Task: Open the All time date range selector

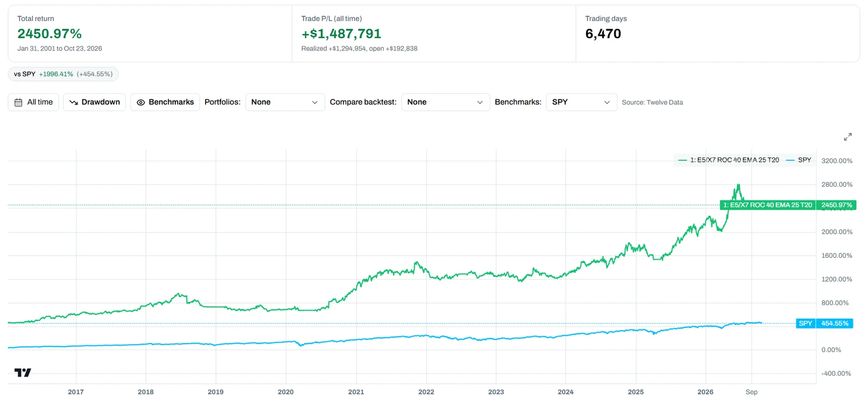Action: coord(34,102)
